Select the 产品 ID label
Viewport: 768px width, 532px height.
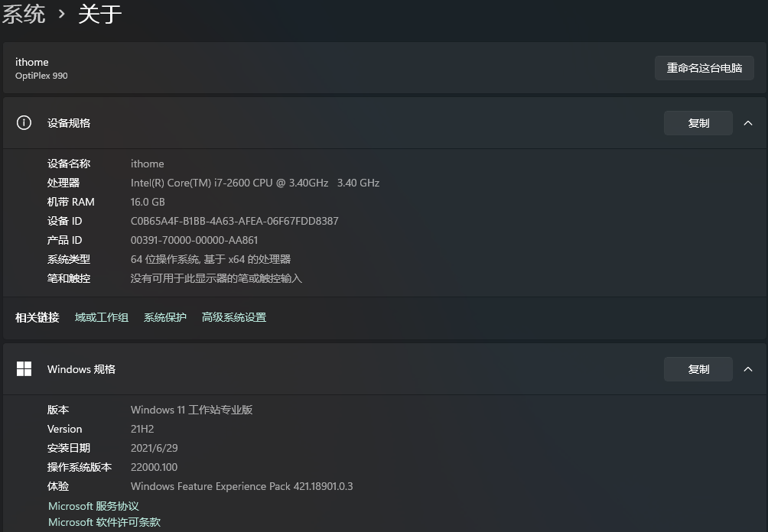tap(65, 240)
